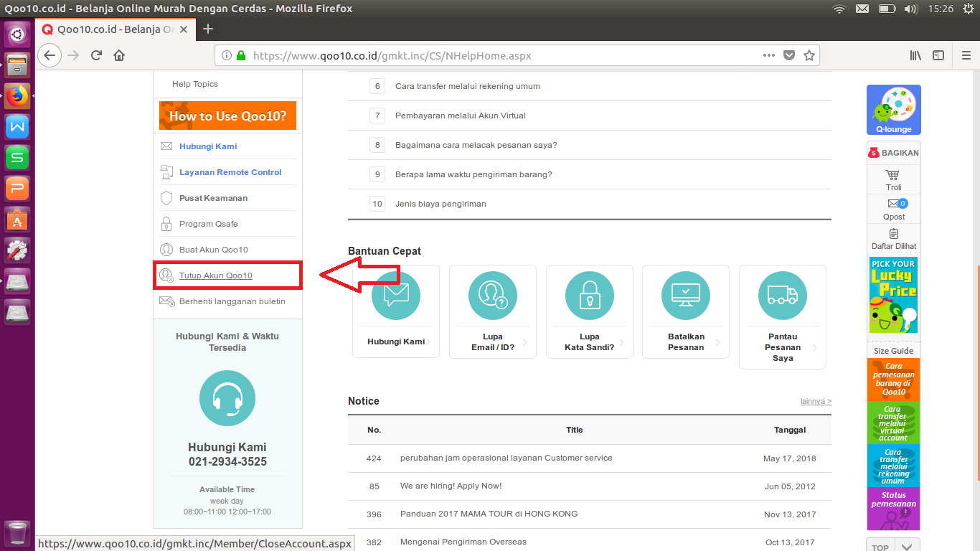Go to the browser home page icon
The image size is (980, 551).
[x=119, y=55]
